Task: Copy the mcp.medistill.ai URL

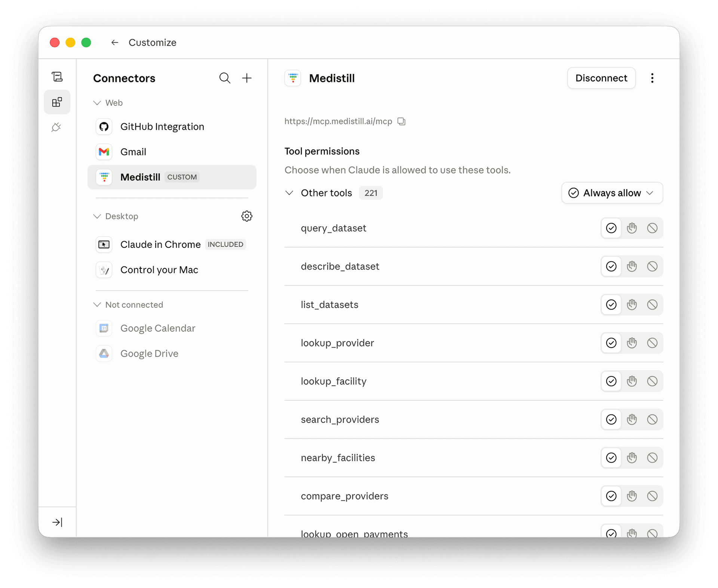Action: coord(401,121)
